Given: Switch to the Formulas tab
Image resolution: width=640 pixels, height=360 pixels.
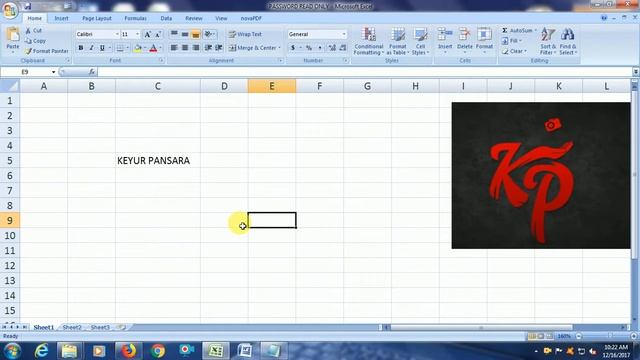Looking at the screenshot, I should [x=136, y=18].
